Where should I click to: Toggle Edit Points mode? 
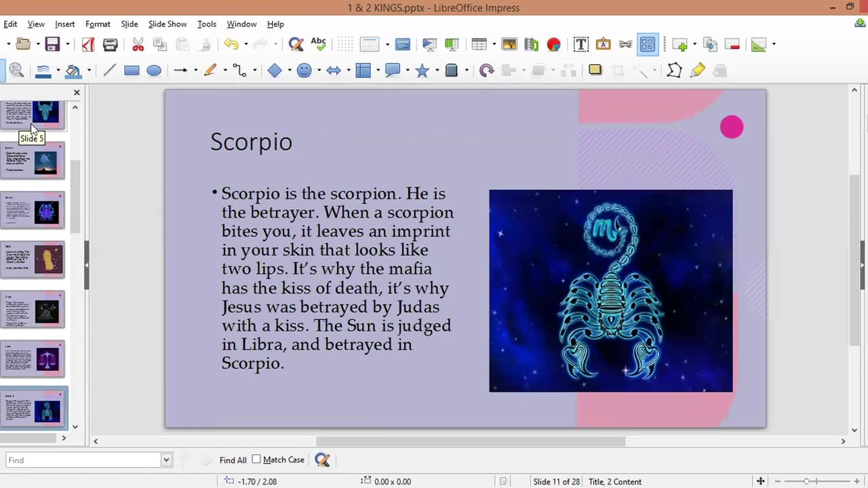[x=674, y=70]
